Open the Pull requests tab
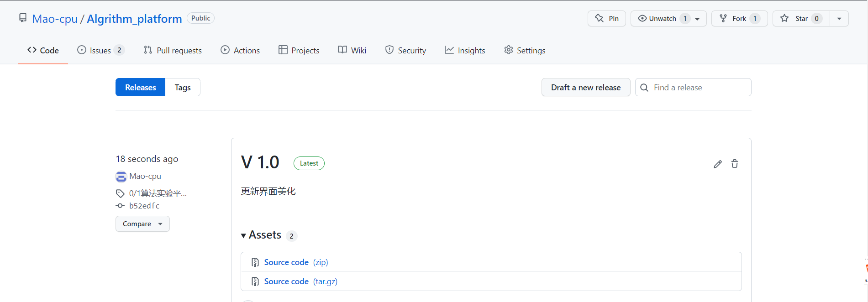The height and width of the screenshot is (302, 868). [173, 50]
